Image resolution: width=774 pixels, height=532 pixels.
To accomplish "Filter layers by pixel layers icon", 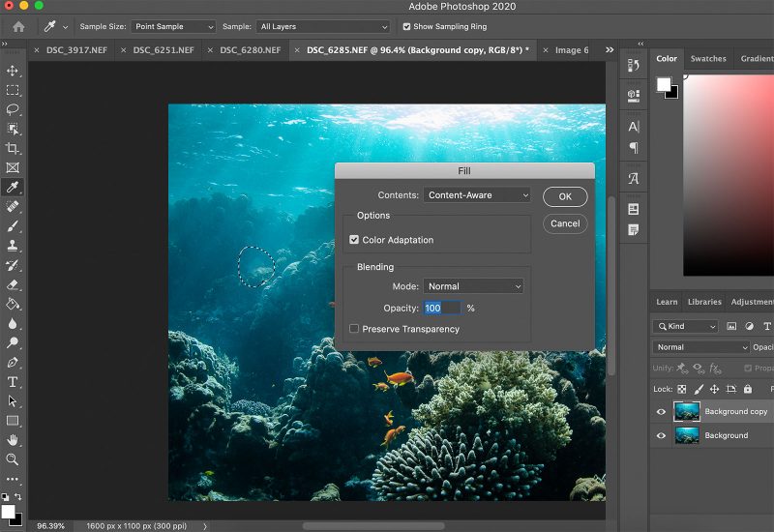I will click(731, 326).
